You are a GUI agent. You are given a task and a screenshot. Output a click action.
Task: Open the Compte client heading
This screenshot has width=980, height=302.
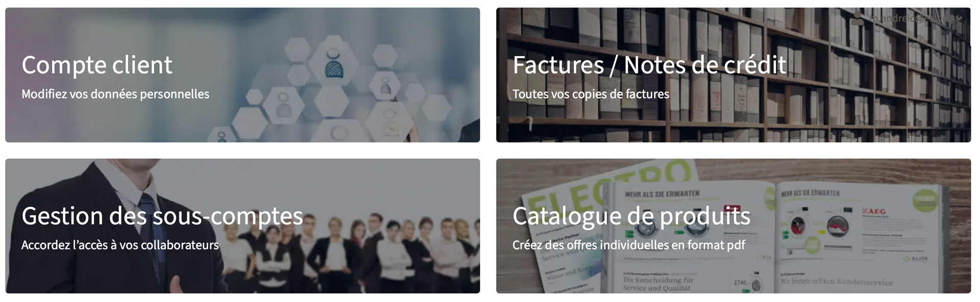pos(97,65)
